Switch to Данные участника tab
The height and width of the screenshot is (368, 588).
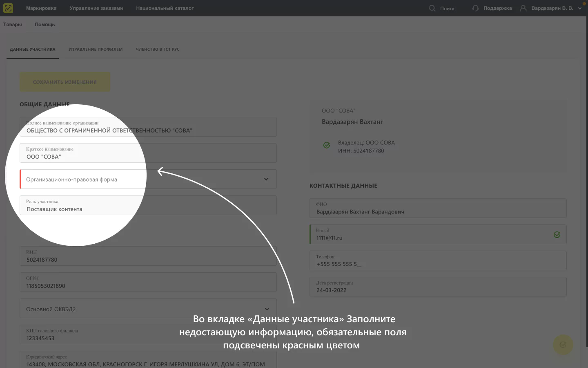point(33,49)
